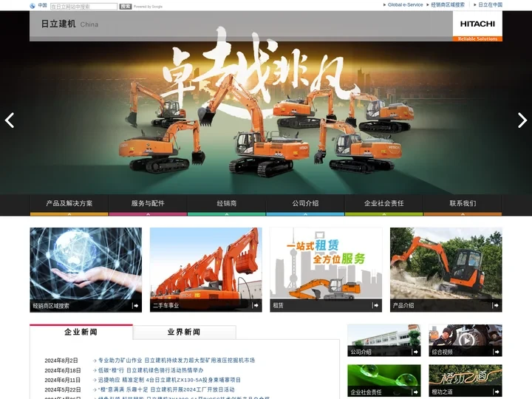Click arrow icon on 二手车事业 card
The height and width of the screenshot is (399, 532).
pos(256,305)
